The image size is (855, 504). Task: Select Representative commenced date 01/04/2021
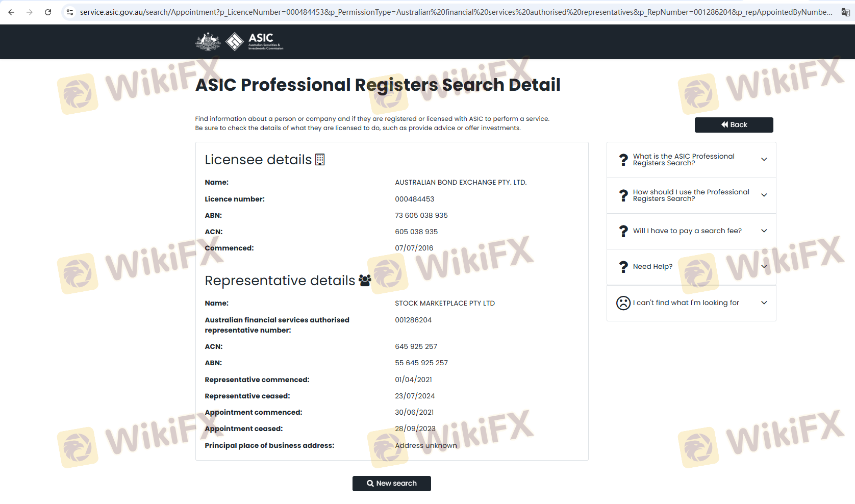tap(414, 380)
